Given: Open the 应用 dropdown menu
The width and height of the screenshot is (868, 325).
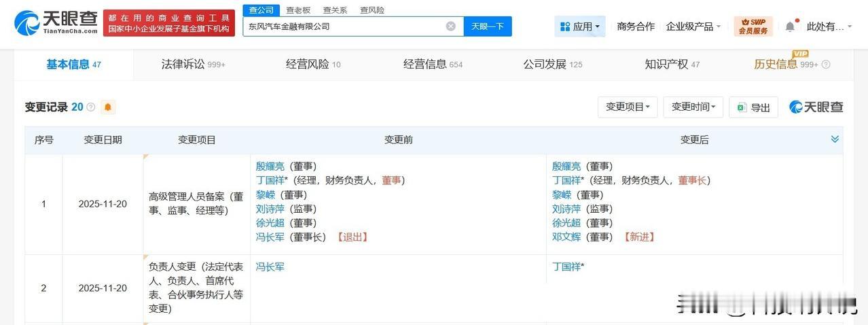Looking at the screenshot, I should 580,27.
